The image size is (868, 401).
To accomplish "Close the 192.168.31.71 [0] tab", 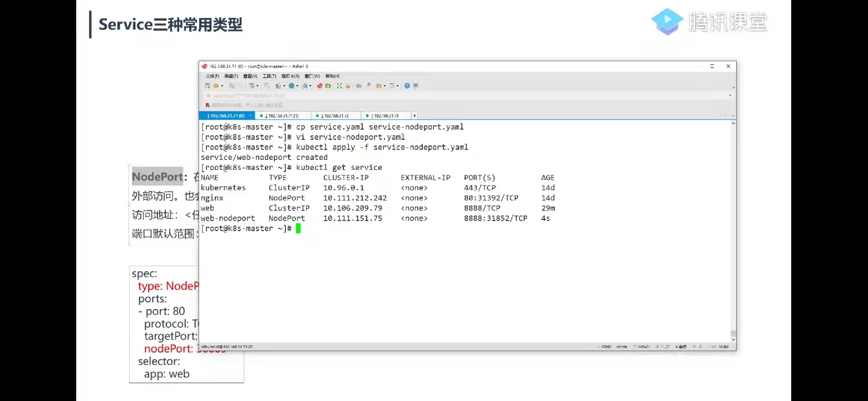I will (x=251, y=116).
